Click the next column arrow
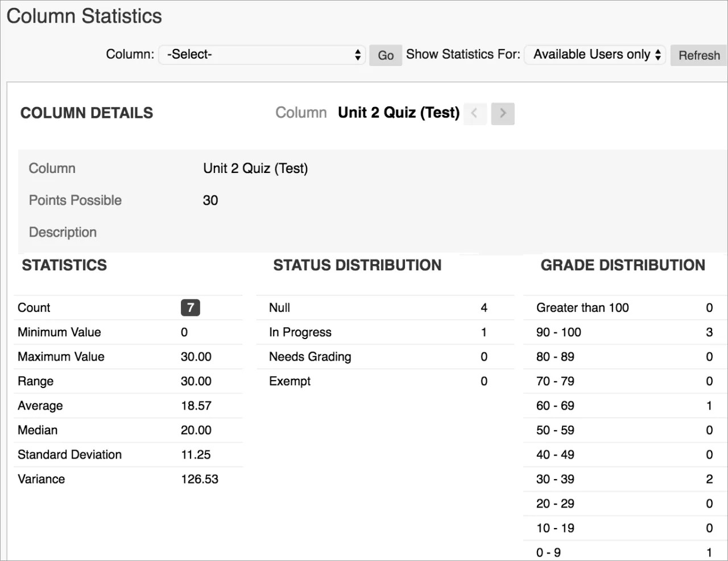Viewport: 728px width, 561px height. click(x=503, y=113)
